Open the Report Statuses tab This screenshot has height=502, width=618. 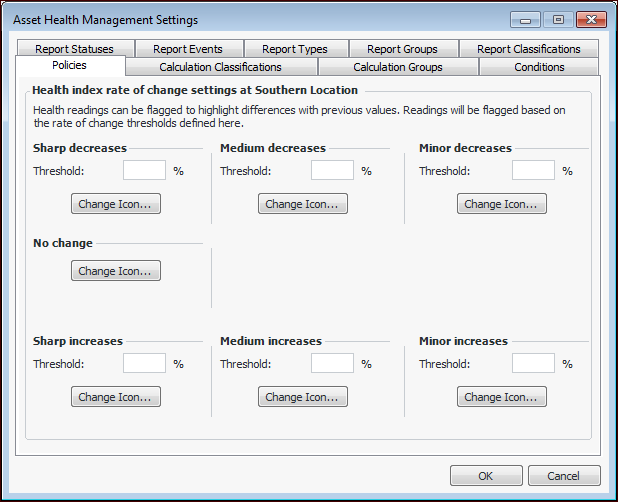pyautogui.click(x=74, y=49)
